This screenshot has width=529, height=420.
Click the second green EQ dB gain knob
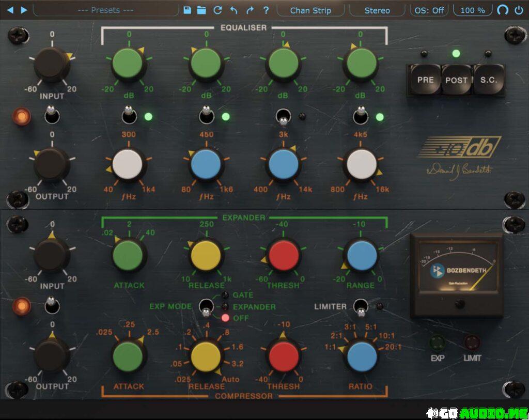[206, 64]
